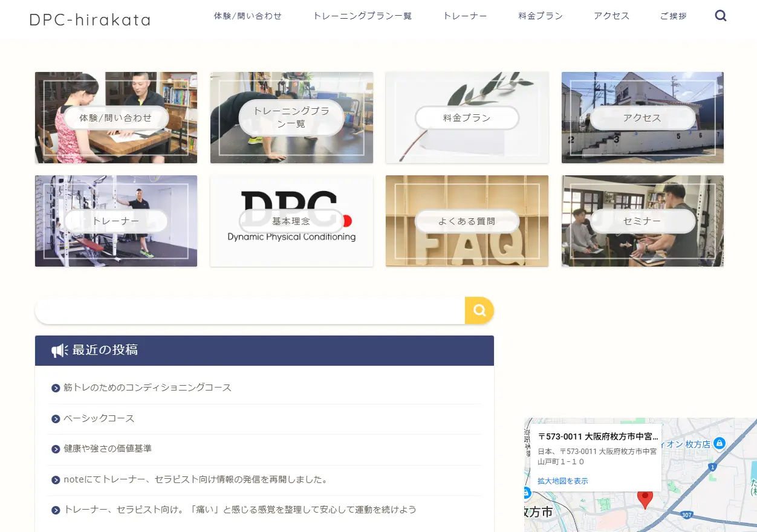
Task: Open the ご挨拶 menu item
Action: [674, 16]
